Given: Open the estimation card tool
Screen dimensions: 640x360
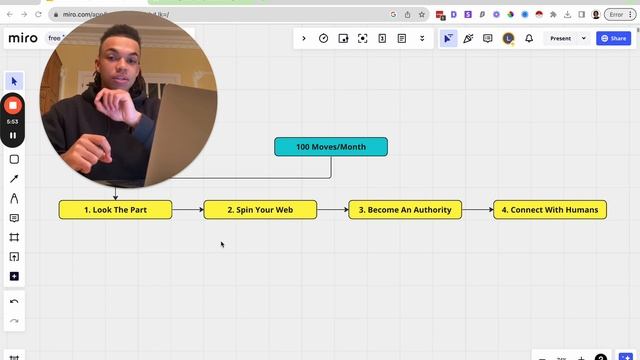Looking at the screenshot, I should pos(382,38).
